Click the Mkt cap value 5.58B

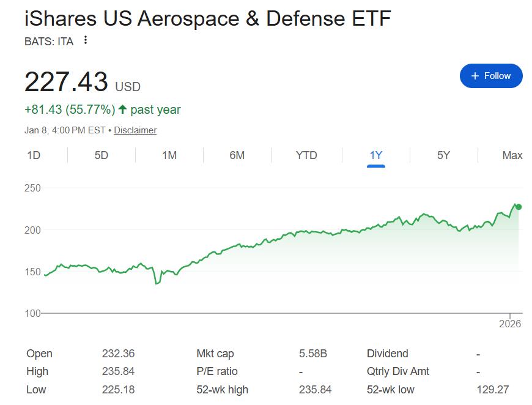(x=312, y=354)
